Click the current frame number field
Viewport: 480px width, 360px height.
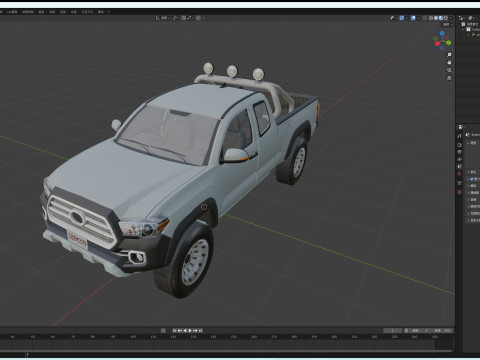point(393,330)
